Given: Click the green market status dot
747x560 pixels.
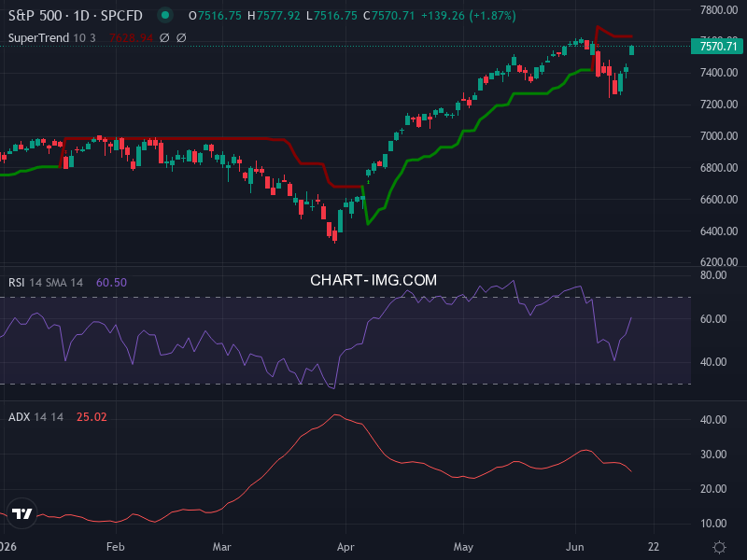Looking at the screenshot, I should coord(165,15).
